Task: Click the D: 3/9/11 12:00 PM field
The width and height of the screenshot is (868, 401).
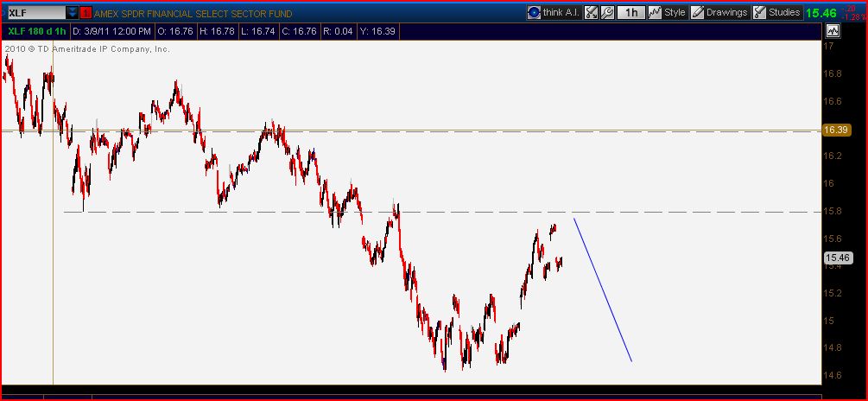Action: (x=111, y=32)
